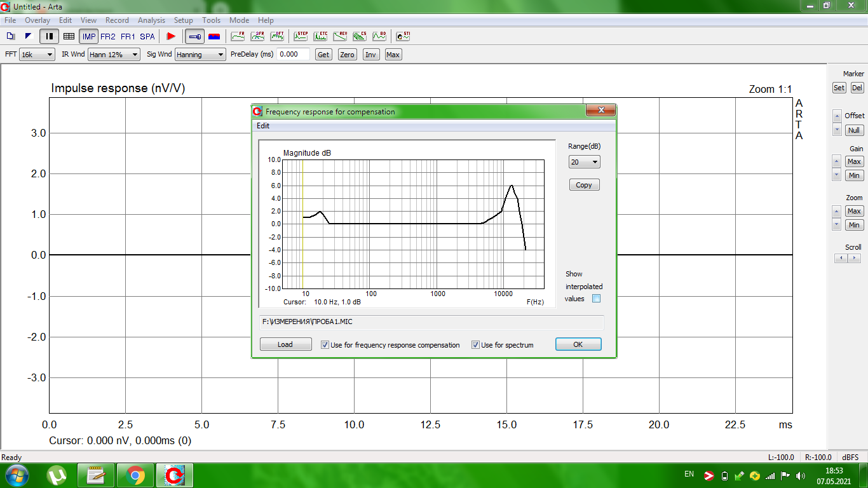Screen dimensions: 868x488
Task: Uncheck Use for spectrum checkbox
Action: [x=475, y=345]
